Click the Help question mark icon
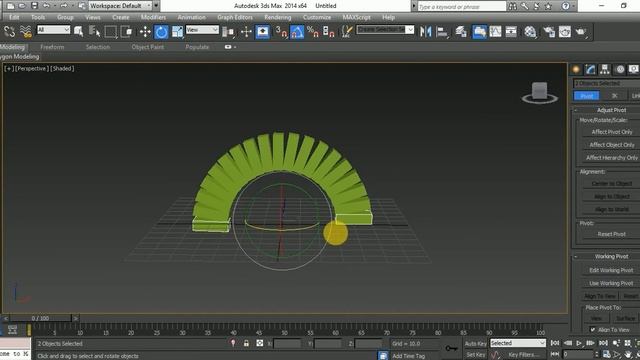Viewport: 640px width, 360px height. [566, 6]
